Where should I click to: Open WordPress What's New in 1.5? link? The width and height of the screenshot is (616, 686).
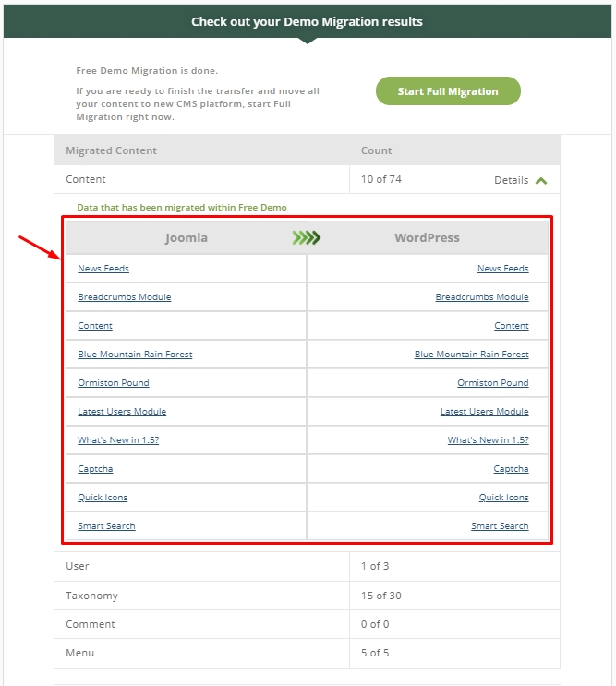[489, 440]
